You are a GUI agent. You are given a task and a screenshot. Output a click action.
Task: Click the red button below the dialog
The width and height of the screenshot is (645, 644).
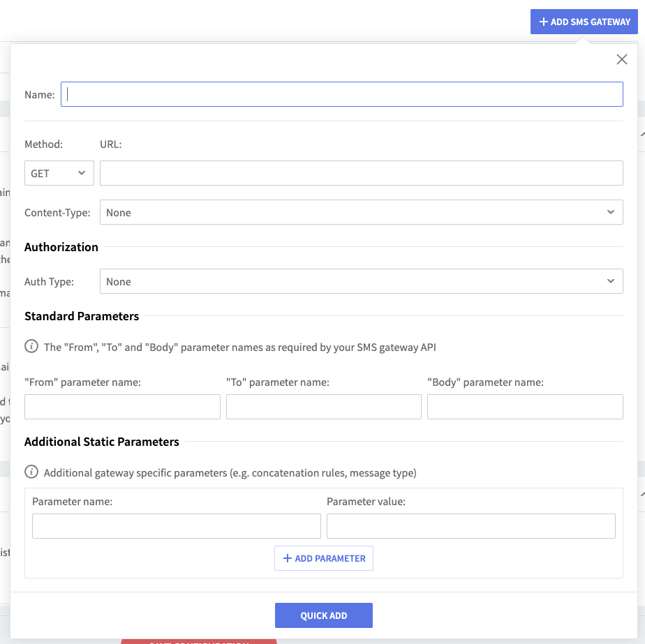[x=198, y=641]
